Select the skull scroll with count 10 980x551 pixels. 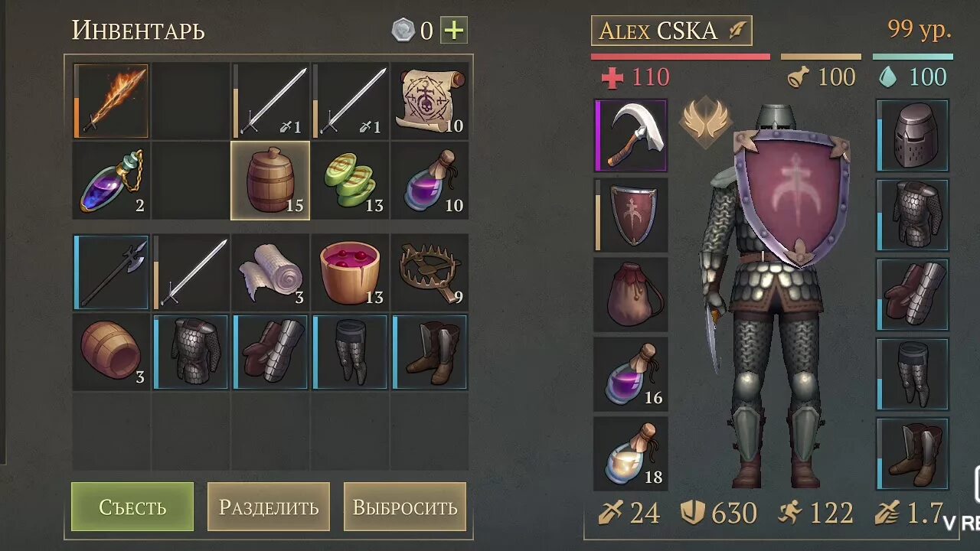[x=430, y=101]
